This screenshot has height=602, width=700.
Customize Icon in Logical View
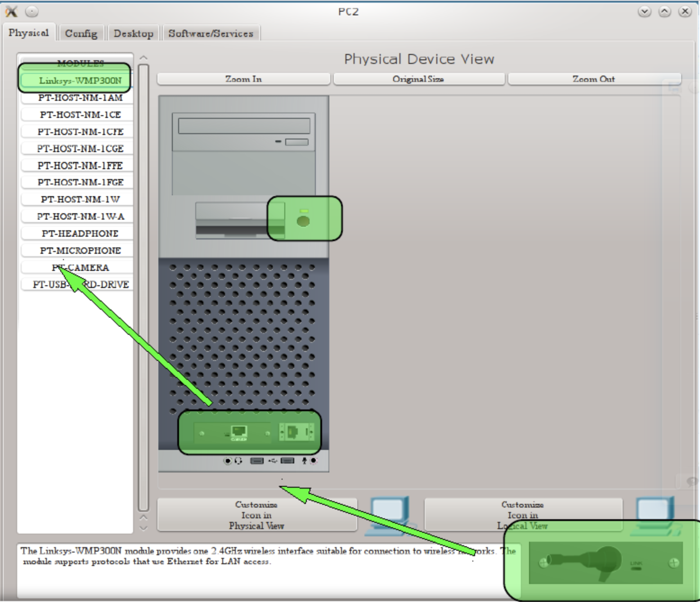coord(523,515)
